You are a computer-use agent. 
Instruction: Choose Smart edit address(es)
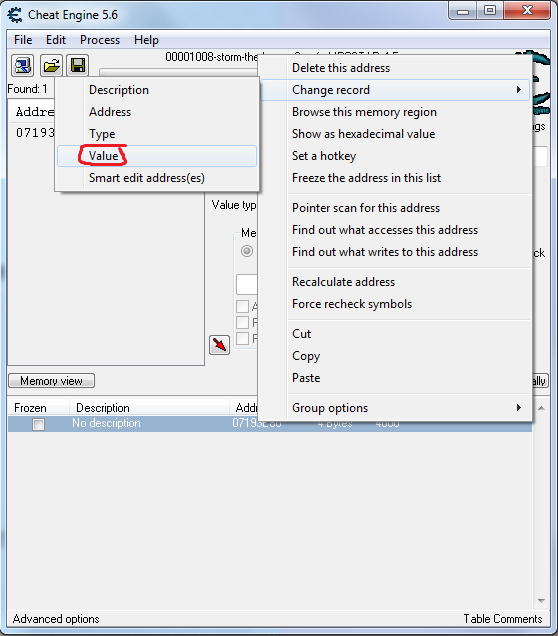click(x=157, y=178)
